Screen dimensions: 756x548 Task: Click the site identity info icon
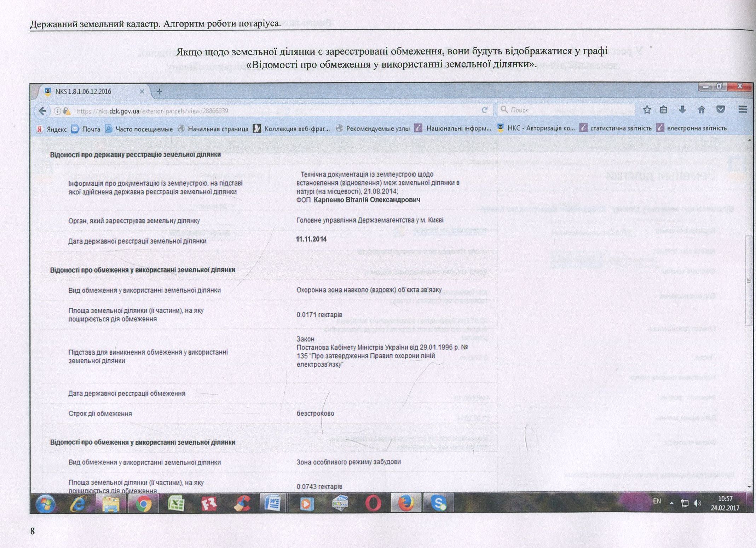pyautogui.click(x=57, y=111)
